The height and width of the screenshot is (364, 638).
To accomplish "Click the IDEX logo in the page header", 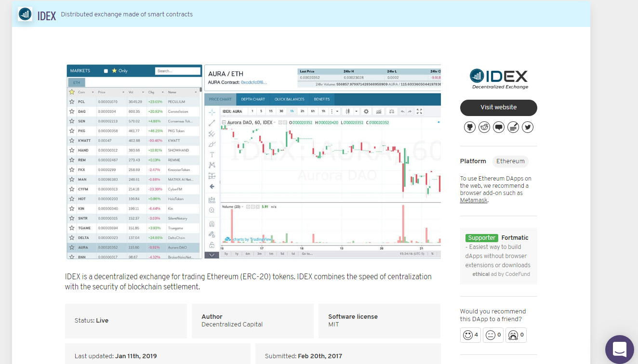I will point(25,14).
